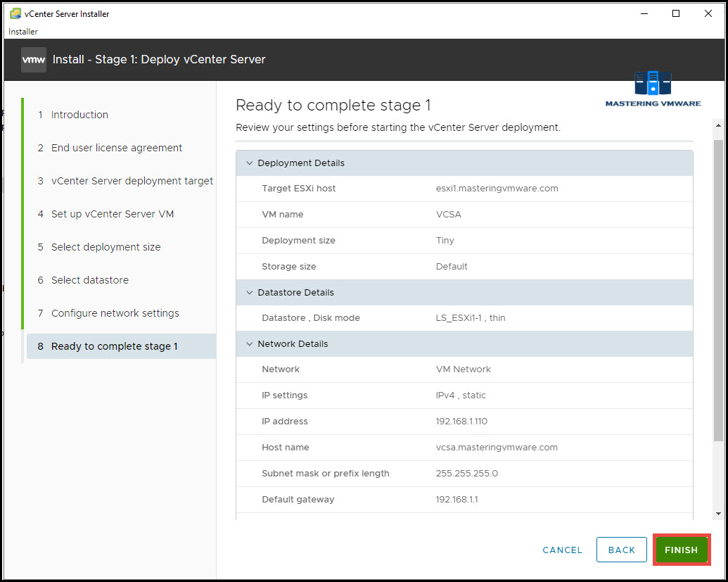Click the FINISH button
This screenshot has width=728, height=582.
point(681,550)
